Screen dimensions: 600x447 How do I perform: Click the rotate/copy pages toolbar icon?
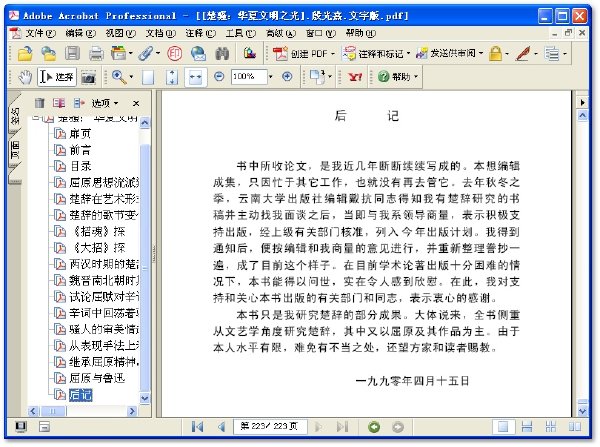click(x=317, y=77)
